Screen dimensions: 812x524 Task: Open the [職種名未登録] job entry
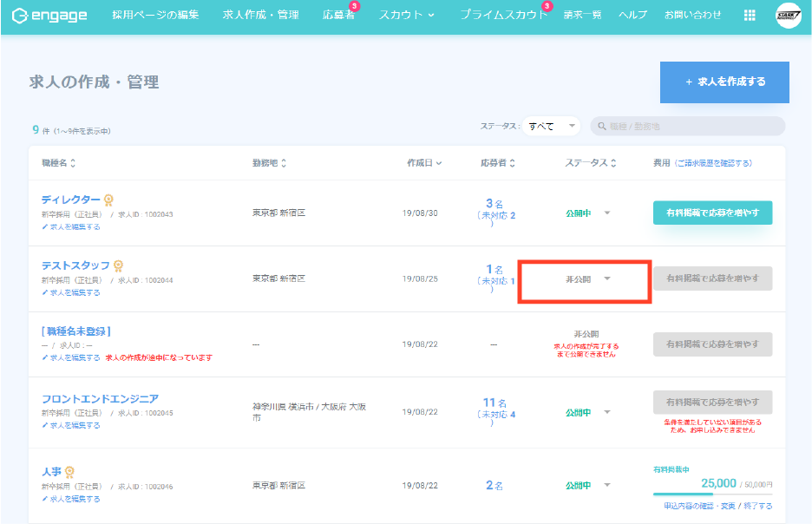76,331
